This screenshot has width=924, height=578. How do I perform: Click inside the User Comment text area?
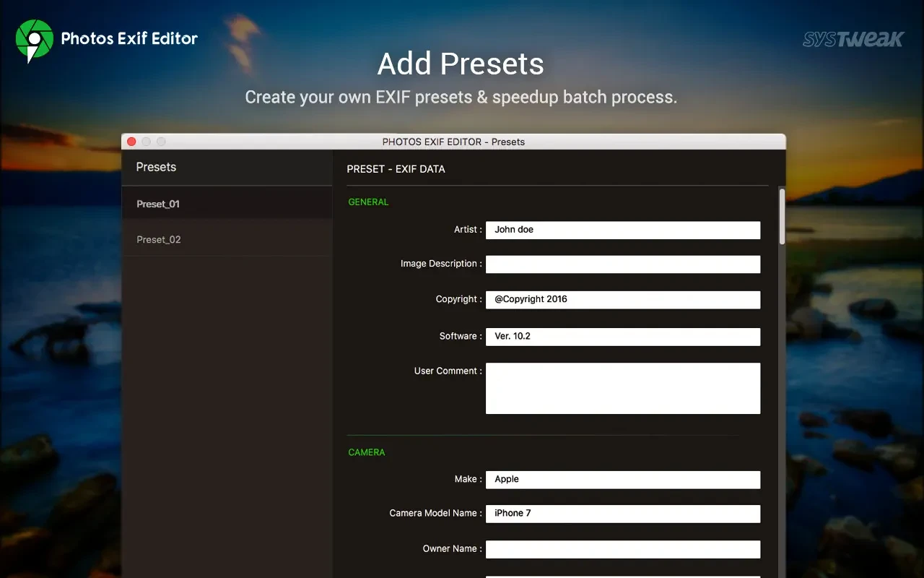[x=622, y=388]
